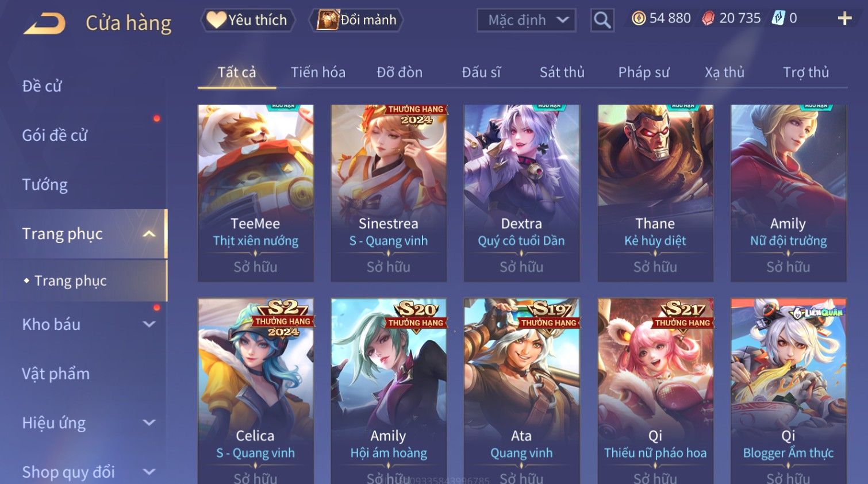
Task: Open the Tướng sidebar entry
Action: click(x=45, y=185)
